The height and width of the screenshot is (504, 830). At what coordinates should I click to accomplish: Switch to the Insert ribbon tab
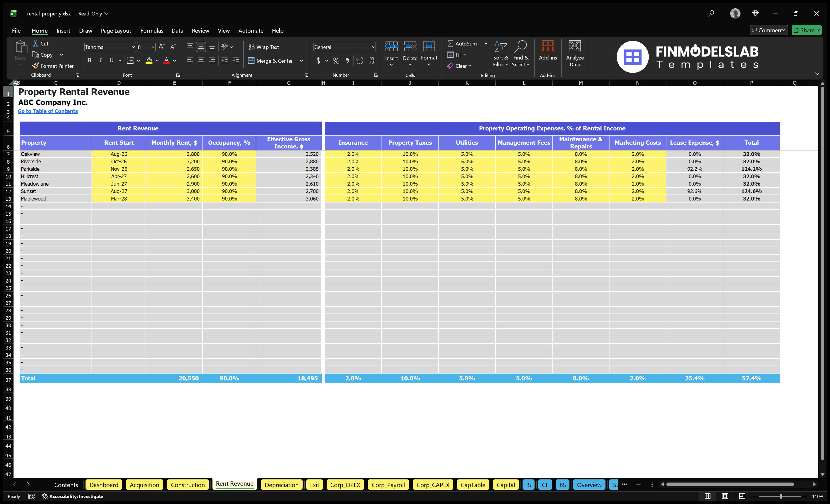[63, 31]
